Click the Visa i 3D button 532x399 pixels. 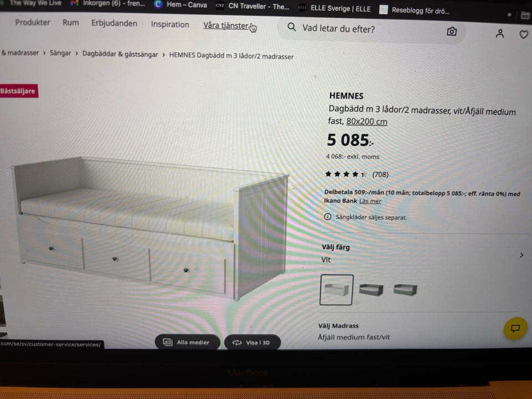(252, 342)
